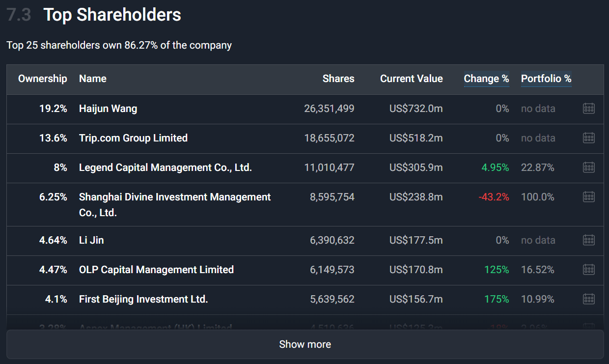Open calendar icon in OLP Capital Management row

[x=589, y=270]
